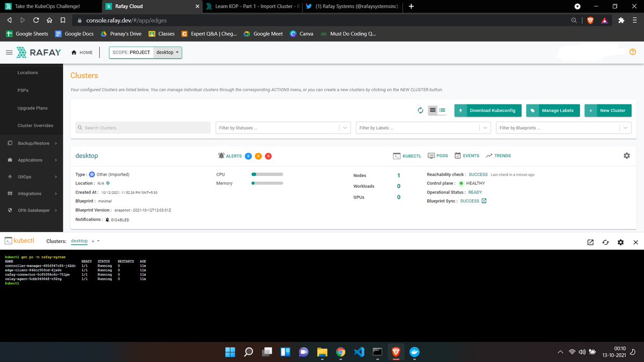Open kubectl terminal settings gear

click(620, 242)
